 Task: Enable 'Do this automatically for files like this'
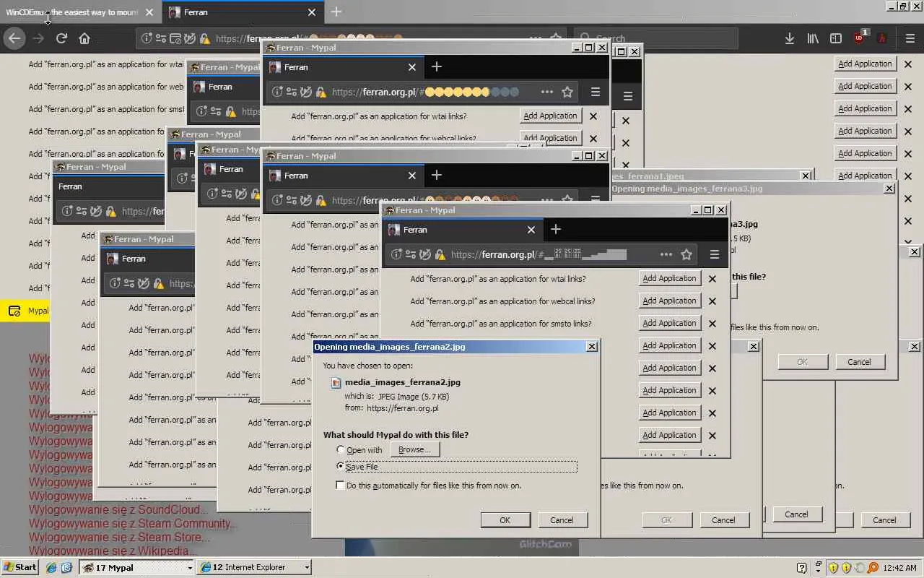pos(341,486)
